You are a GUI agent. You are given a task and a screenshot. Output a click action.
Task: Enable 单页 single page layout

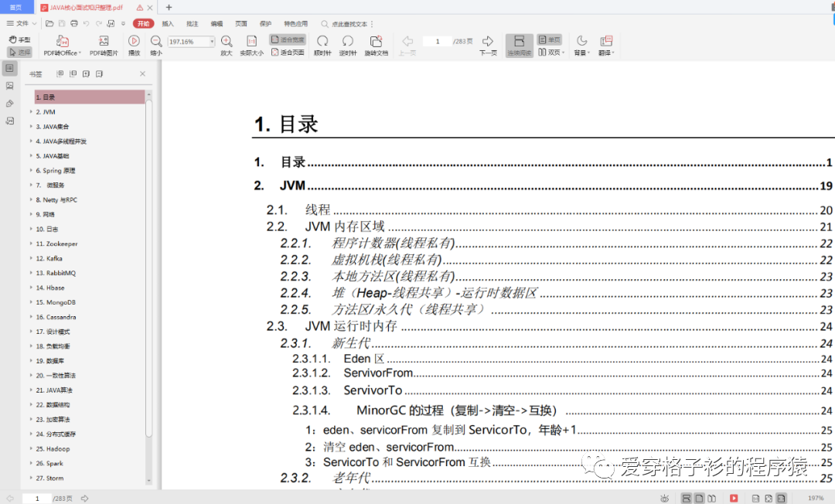pyautogui.click(x=550, y=39)
